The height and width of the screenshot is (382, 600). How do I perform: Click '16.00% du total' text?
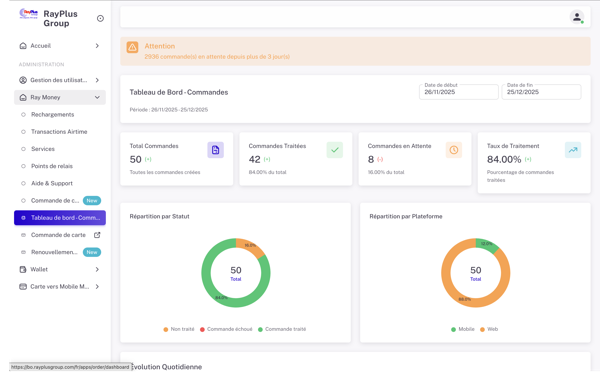pos(386,172)
